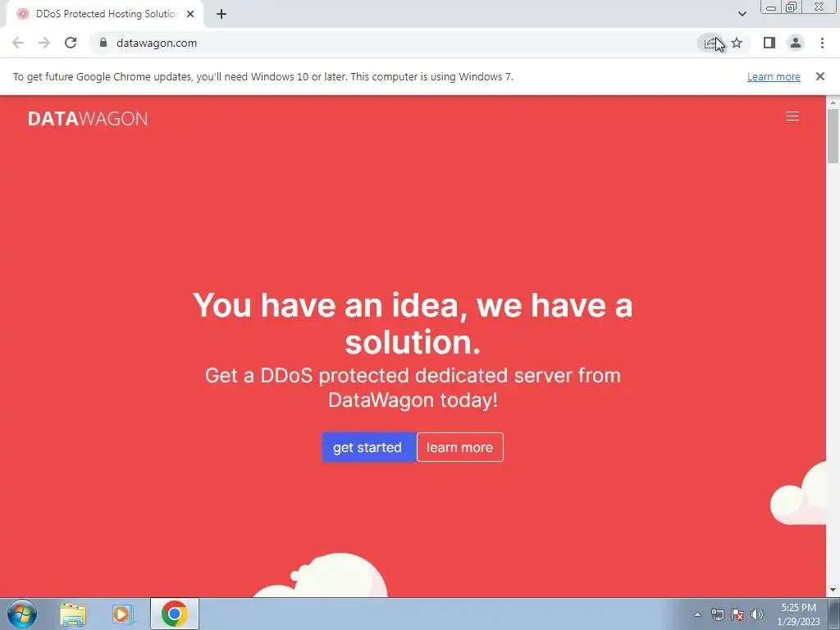Screen dimensions: 840x630
Task: Launch Windows Media Player from taskbar
Action: pos(123,614)
